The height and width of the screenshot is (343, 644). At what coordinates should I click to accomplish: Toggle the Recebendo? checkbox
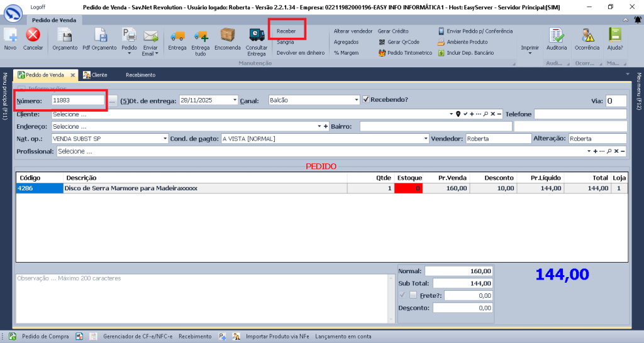(366, 99)
